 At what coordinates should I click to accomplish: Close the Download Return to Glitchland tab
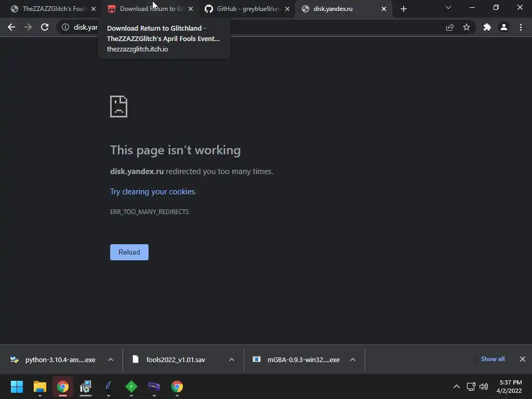(191, 9)
